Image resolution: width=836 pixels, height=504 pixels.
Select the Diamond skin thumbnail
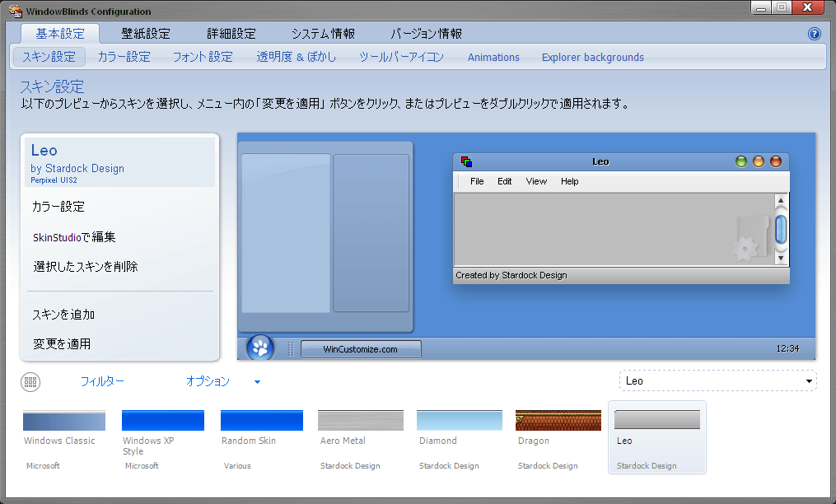pos(460,420)
